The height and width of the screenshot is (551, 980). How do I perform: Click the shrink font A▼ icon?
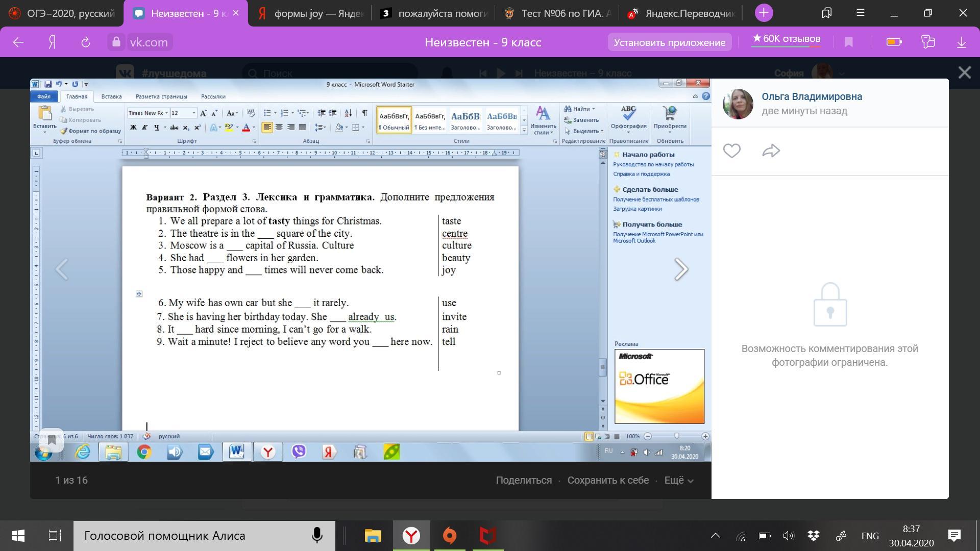tap(214, 113)
